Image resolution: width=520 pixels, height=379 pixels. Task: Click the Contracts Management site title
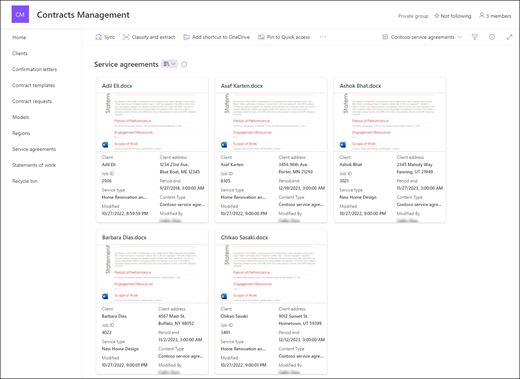point(83,15)
